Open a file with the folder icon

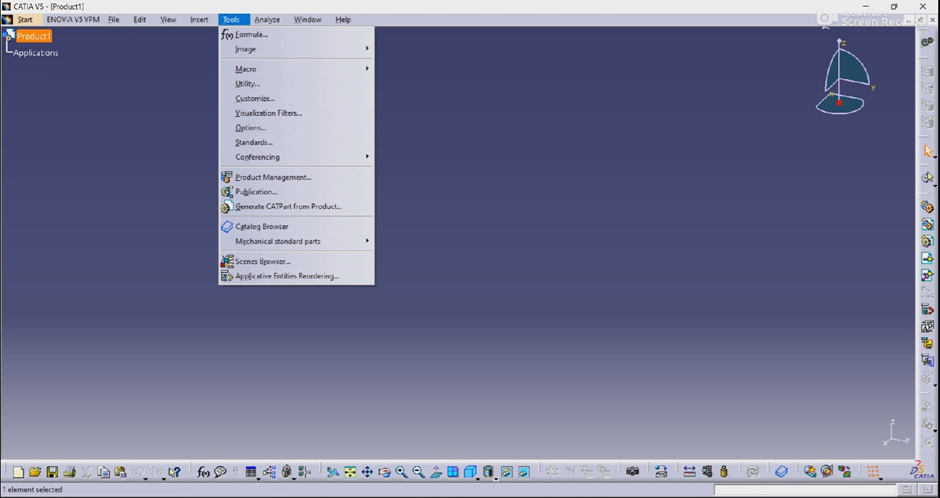35,472
